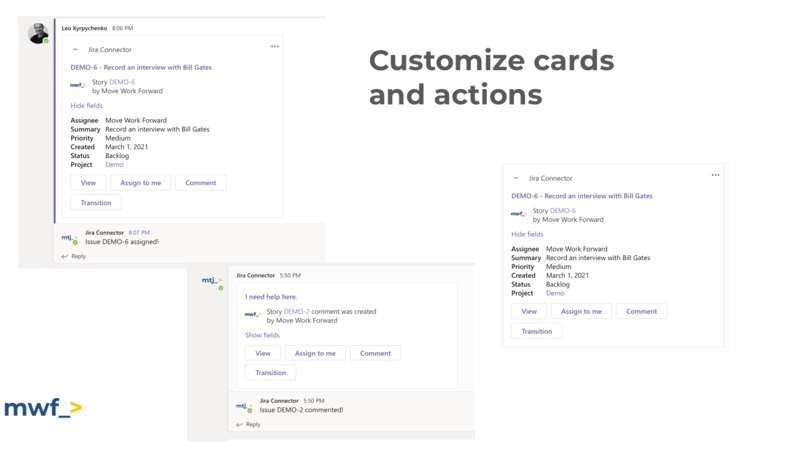Click Leo Kyrpychenko's profile avatar
The width and height of the screenshot is (806, 453).
(38, 33)
